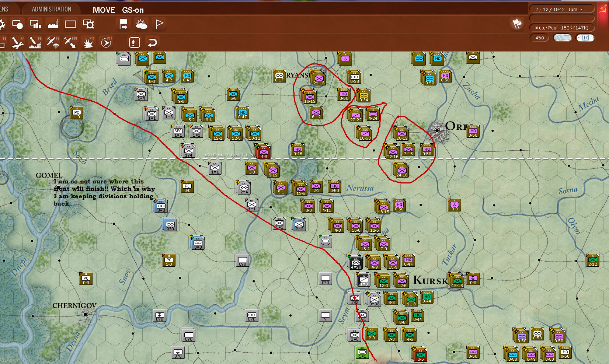Select the 15-2 blue unit stack
The image size is (609, 364).
[x=189, y=115]
